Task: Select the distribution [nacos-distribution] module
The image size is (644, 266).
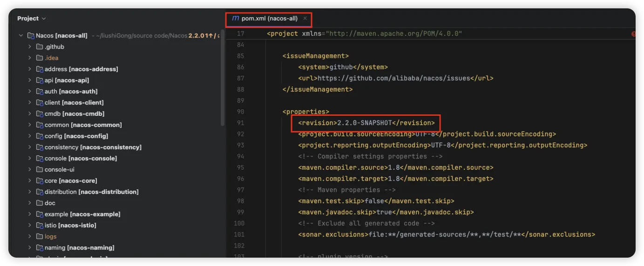Action: pyautogui.click(x=91, y=192)
